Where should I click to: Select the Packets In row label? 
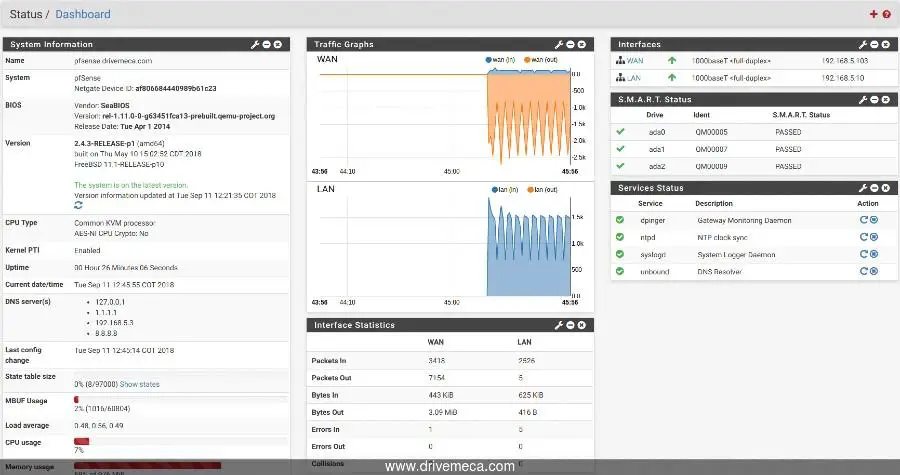click(x=329, y=361)
